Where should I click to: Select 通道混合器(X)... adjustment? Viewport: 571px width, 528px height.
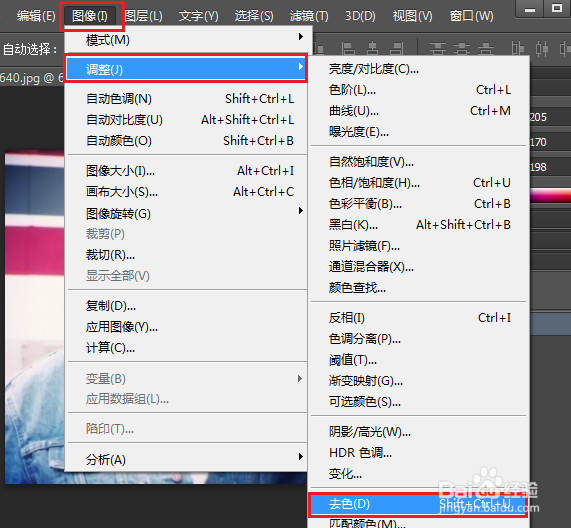[x=418, y=267]
